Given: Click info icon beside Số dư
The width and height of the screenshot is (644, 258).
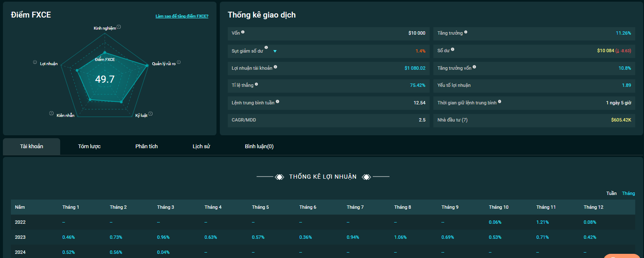Looking at the screenshot, I should [x=453, y=50].
